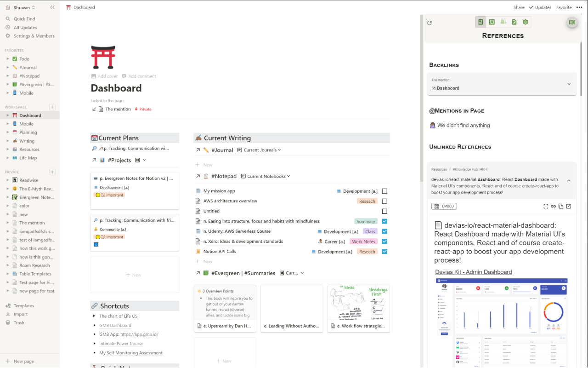The height and width of the screenshot is (368, 588).
Task: Uncheck the Notion API Calls checkbox
Action: click(x=385, y=252)
